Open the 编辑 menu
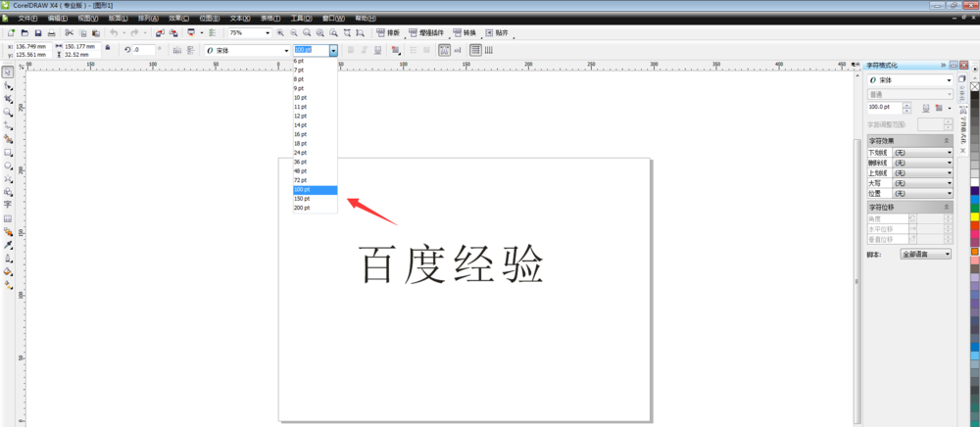This screenshot has width=980, height=427. tap(58, 18)
